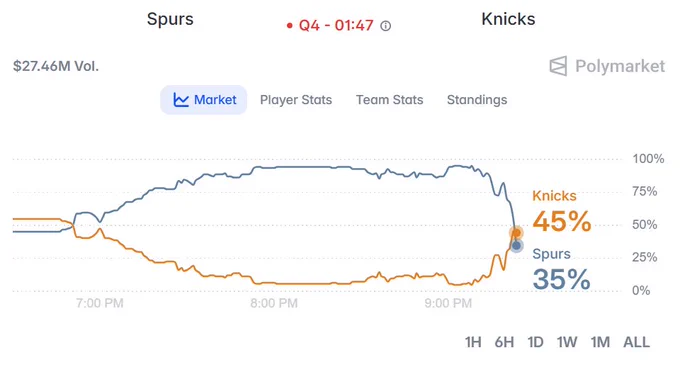Choose the 1W time range
This screenshot has width=680, height=377.
click(567, 342)
